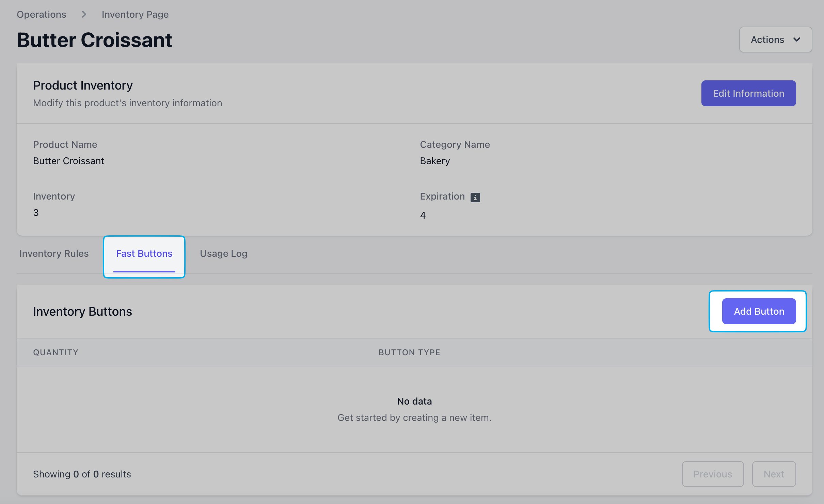Click the Inventory Buttons heading

82,311
